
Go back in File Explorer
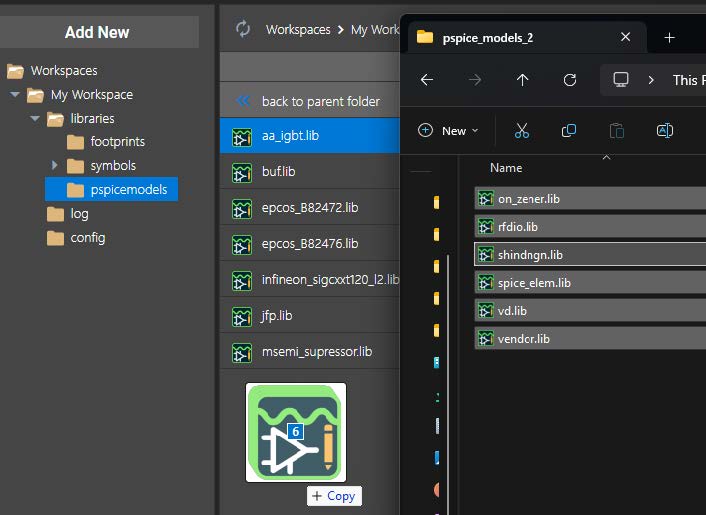point(427,80)
